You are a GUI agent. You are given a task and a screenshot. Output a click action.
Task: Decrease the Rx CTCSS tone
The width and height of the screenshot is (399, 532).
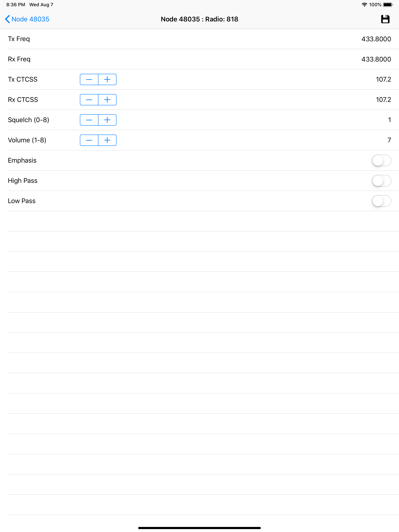click(89, 100)
